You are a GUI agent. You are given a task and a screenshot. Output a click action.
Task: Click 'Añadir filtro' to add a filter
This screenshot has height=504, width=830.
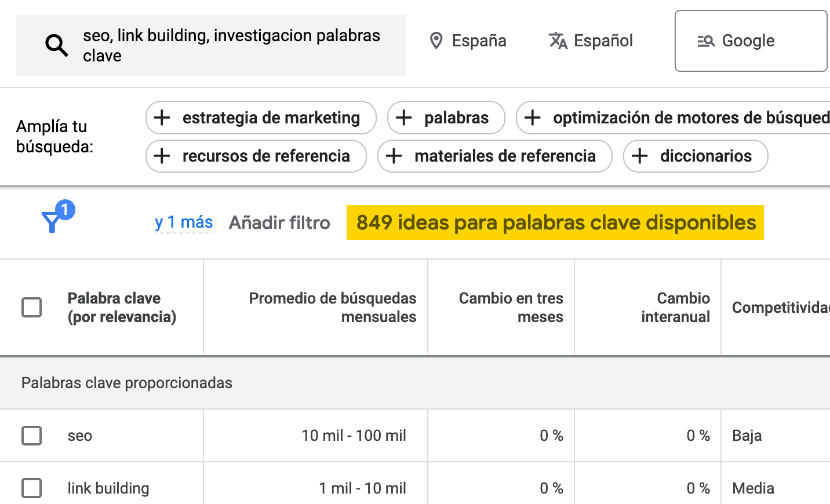[x=279, y=222]
